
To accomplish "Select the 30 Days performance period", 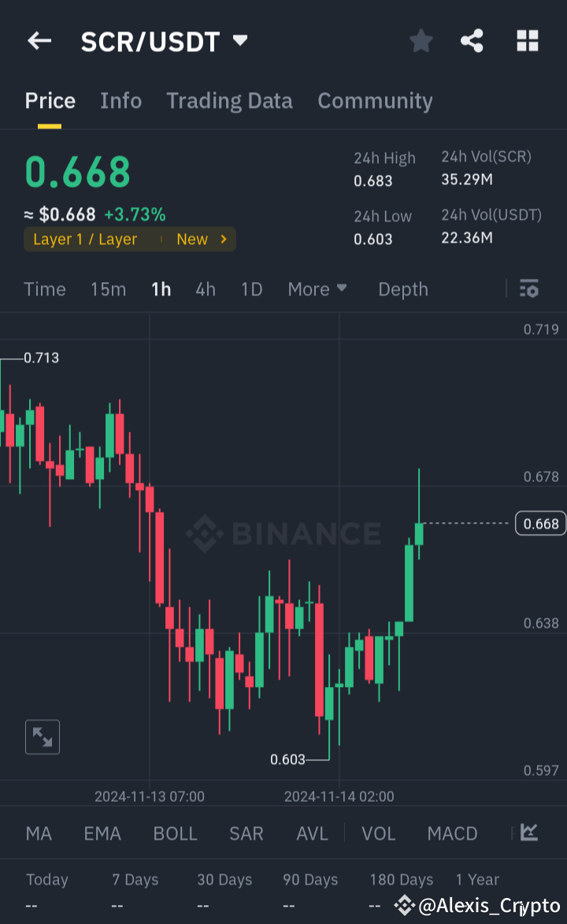I will pos(224,880).
